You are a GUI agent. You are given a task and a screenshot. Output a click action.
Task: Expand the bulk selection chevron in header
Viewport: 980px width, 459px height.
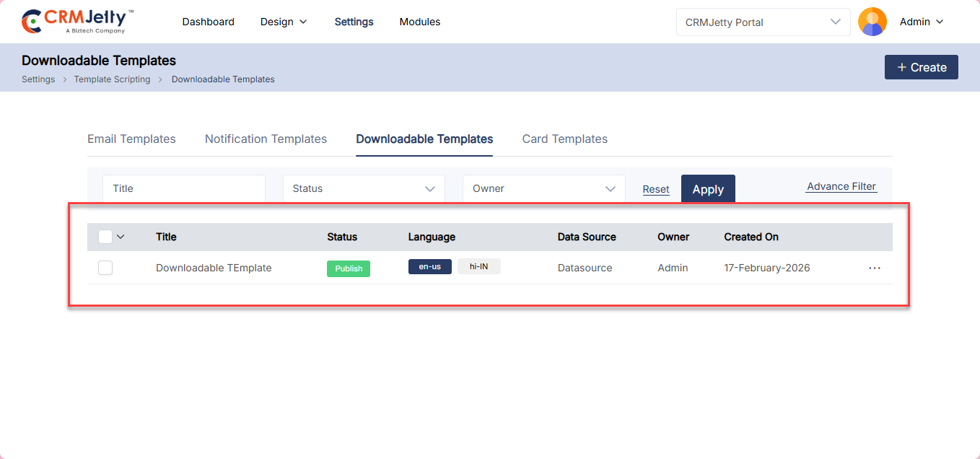pos(121,237)
